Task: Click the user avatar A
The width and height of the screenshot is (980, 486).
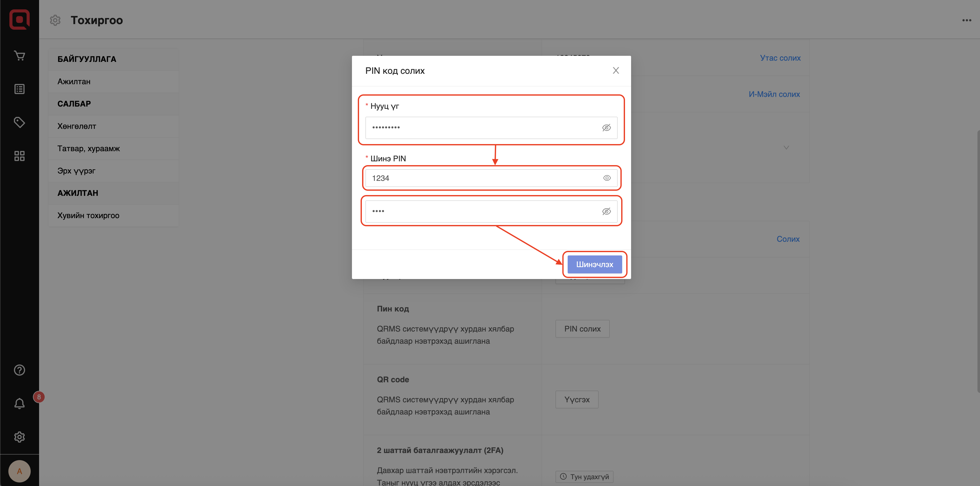Action: [19, 471]
